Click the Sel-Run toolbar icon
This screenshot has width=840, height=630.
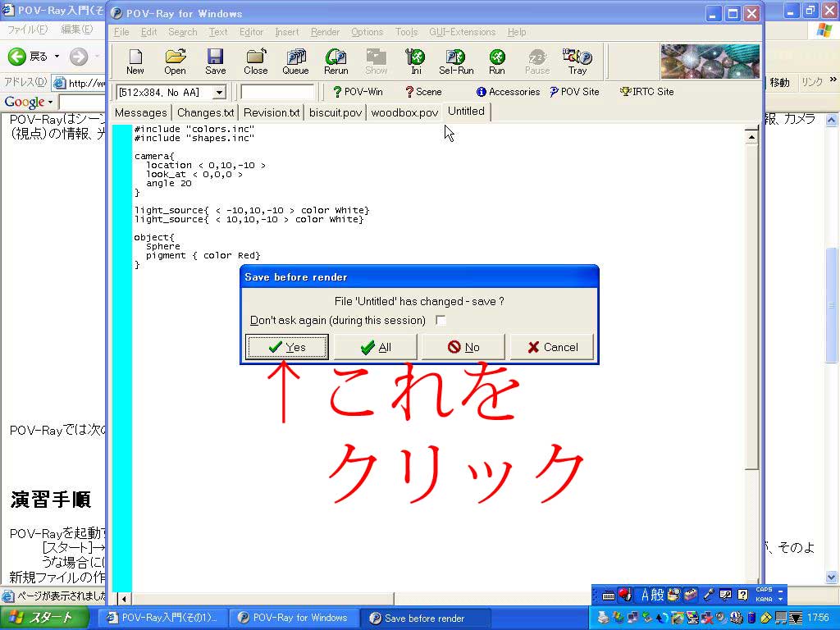pos(456,61)
